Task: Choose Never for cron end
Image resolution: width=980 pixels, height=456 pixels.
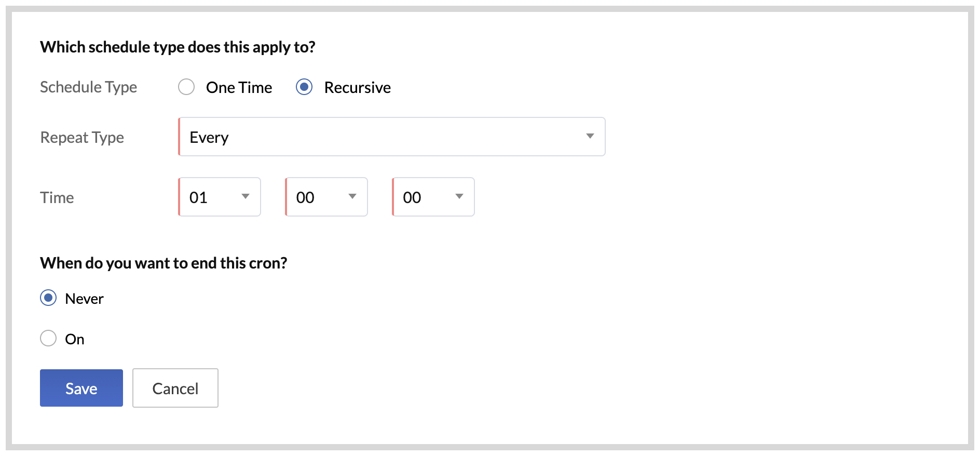Action: 48,298
